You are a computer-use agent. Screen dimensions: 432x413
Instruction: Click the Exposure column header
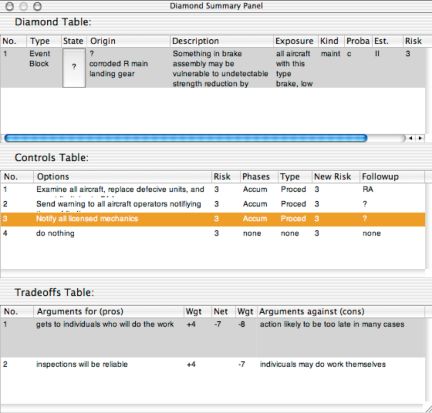[x=295, y=41]
